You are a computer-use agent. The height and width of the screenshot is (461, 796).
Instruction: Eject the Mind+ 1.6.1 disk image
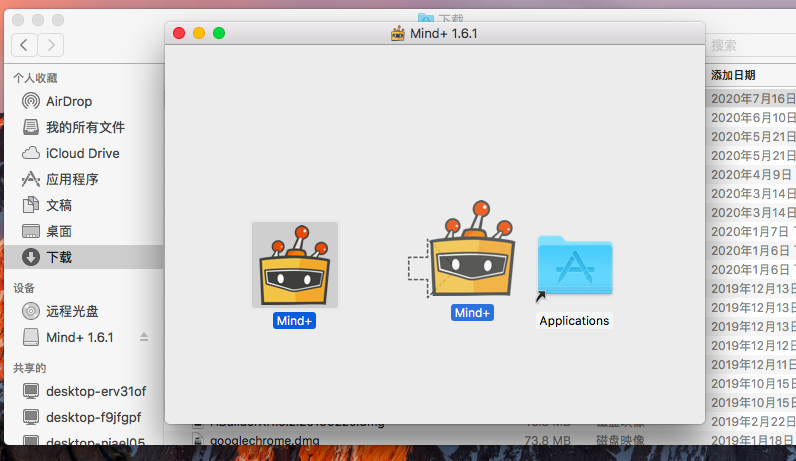(x=144, y=337)
